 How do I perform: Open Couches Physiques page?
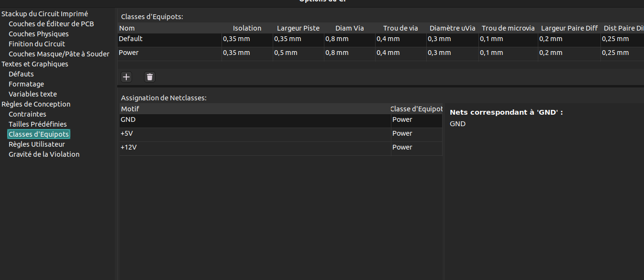(x=39, y=34)
